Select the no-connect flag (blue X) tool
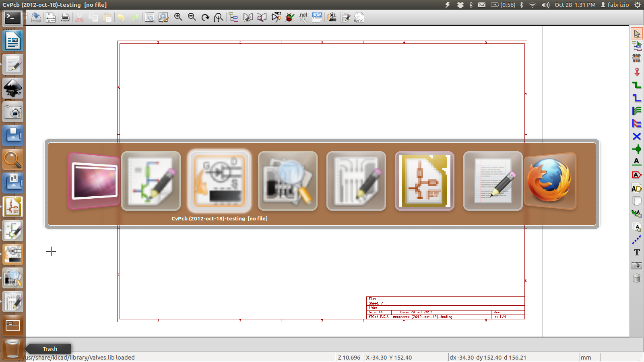The width and height of the screenshot is (644, 362). pyautogui.click(x=637, y=136)
